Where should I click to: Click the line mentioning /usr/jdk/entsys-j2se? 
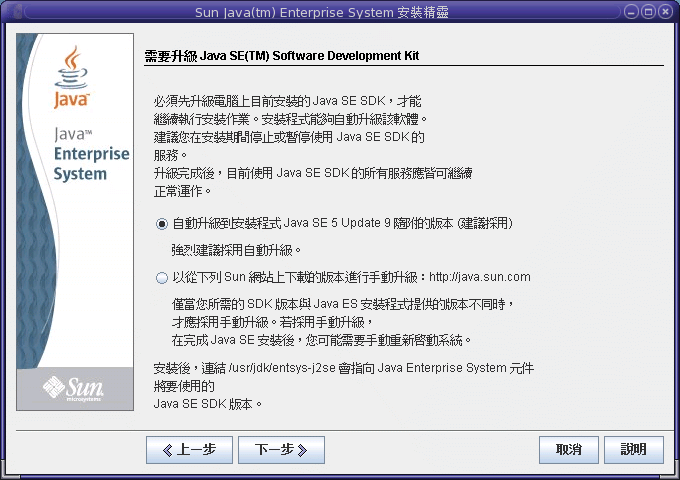point(343,368)
